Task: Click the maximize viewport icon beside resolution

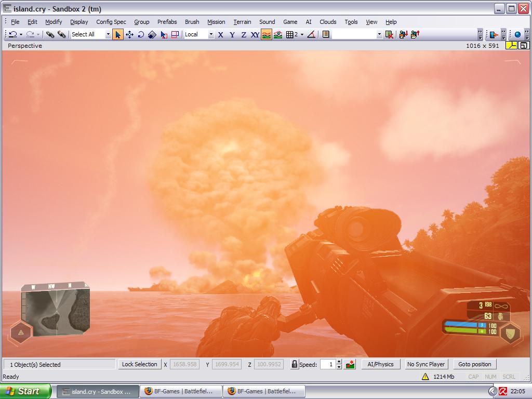Action: (x=524, y=46)
